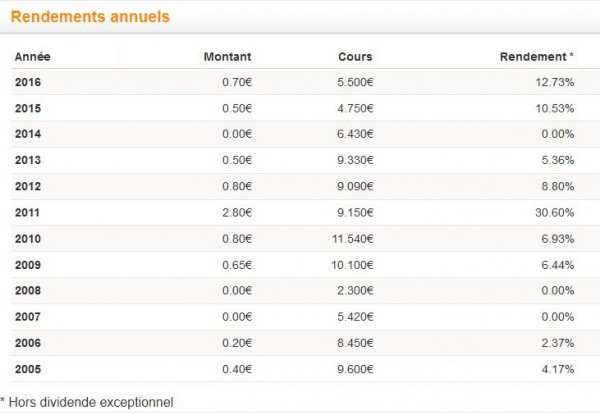Click the Montant column header

click(227, 57)
